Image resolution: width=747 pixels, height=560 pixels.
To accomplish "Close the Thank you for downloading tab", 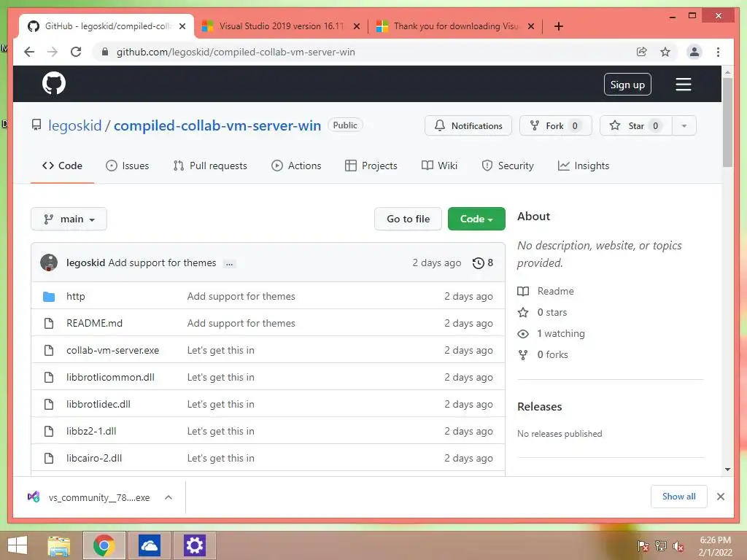I will [531, 26].
